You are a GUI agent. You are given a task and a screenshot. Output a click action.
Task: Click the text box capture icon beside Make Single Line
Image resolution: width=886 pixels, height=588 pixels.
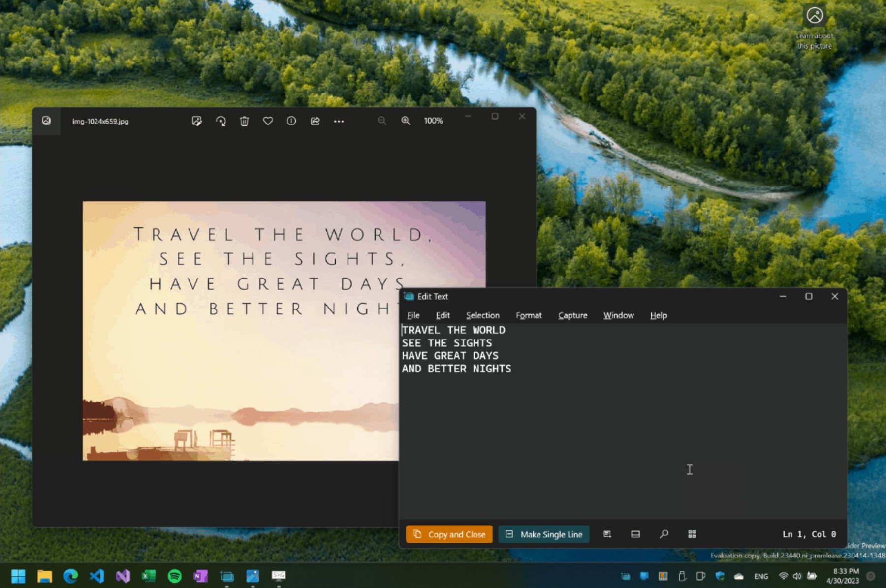(607, 534)
